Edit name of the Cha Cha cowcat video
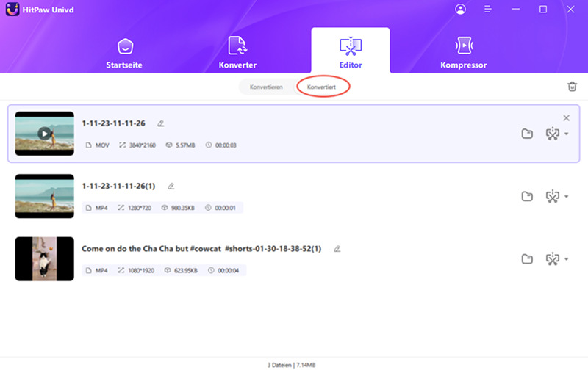 coord(337,249)
